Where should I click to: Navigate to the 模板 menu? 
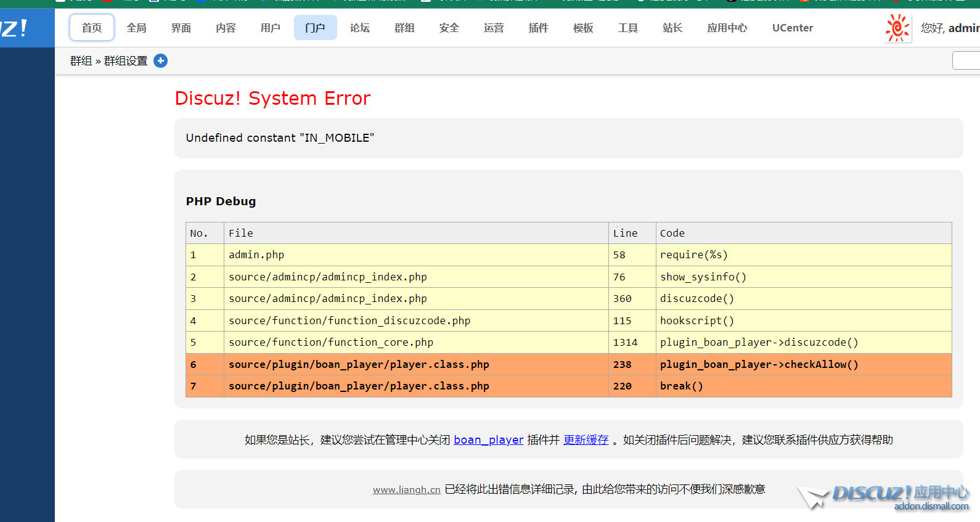(x=583, y=28)
